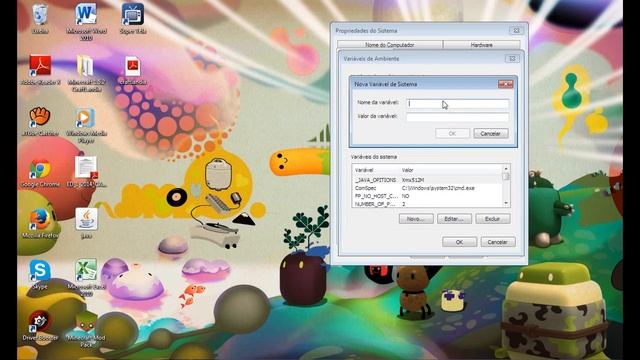Screen dimensions: 640x360
Task: Launch the baseball glove game shortcut
Action: [40, 121]
